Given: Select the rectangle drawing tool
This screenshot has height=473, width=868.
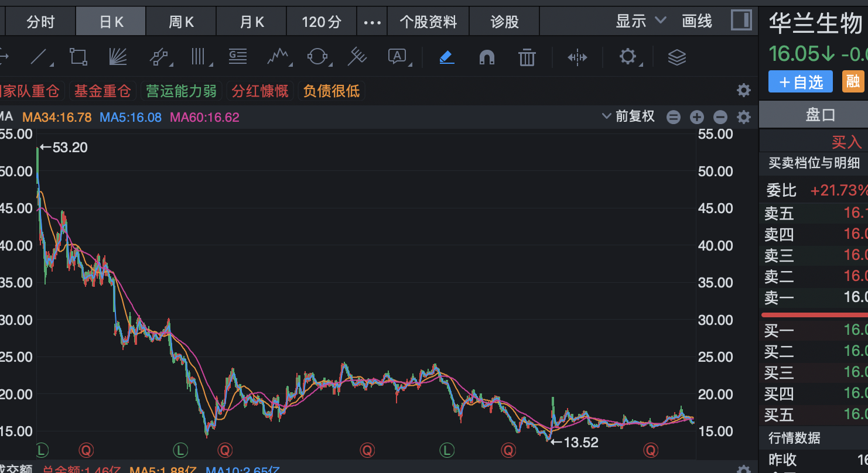Looking at the screenshot, I should click(x=78, y=57).
